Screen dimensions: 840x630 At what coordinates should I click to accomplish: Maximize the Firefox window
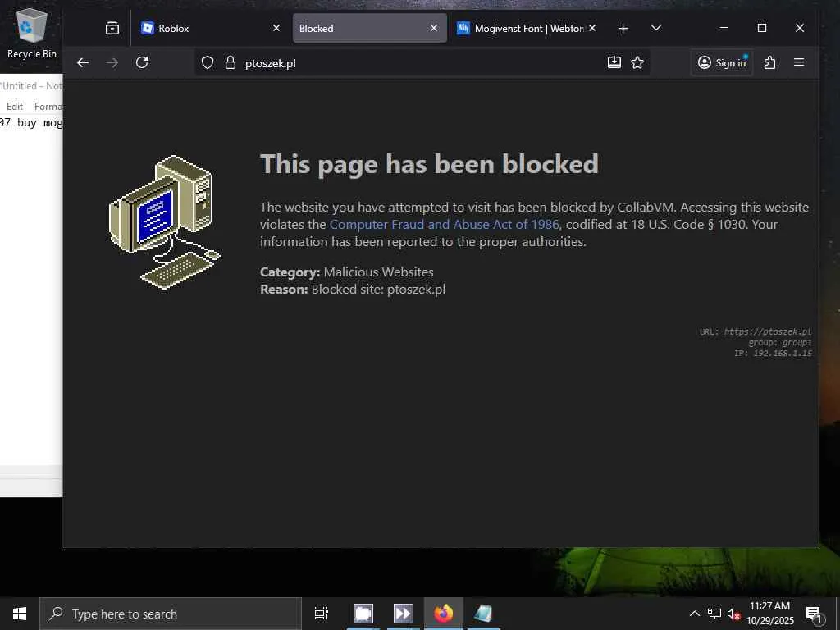point(762,28)
